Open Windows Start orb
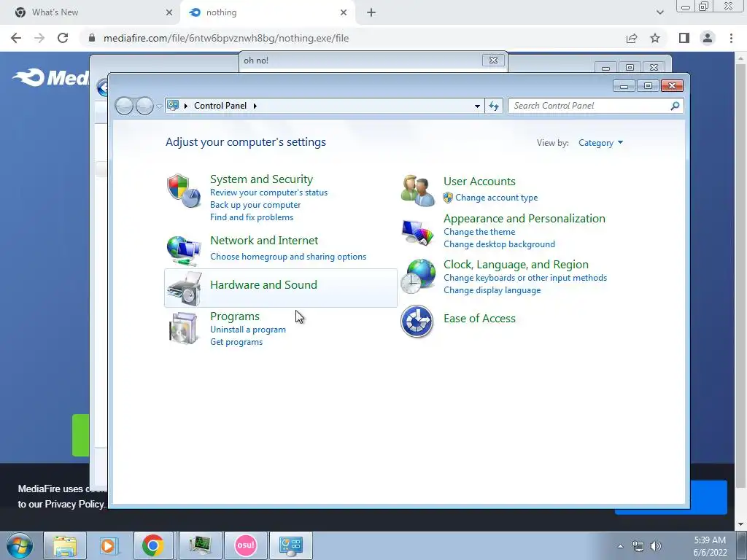Image resolution: width=747 pixels, height=560 pixels. coord(20,545)
